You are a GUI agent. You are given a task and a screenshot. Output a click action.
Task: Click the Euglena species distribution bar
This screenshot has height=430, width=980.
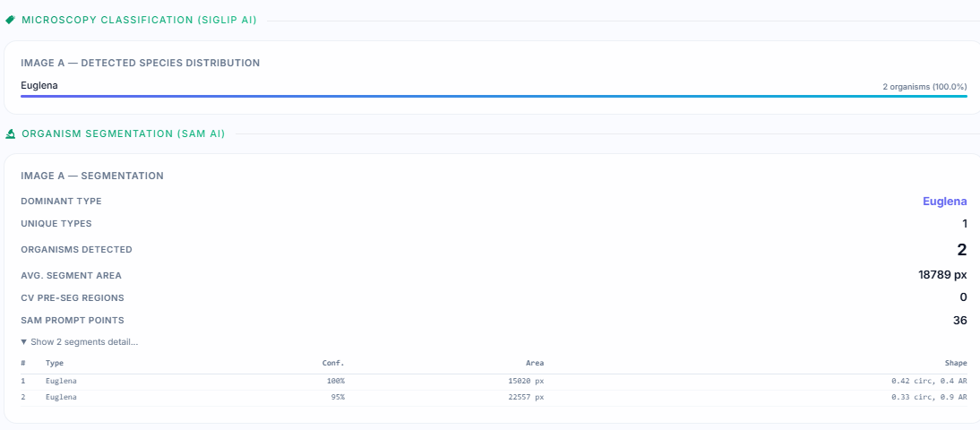(x=493, y=96)
